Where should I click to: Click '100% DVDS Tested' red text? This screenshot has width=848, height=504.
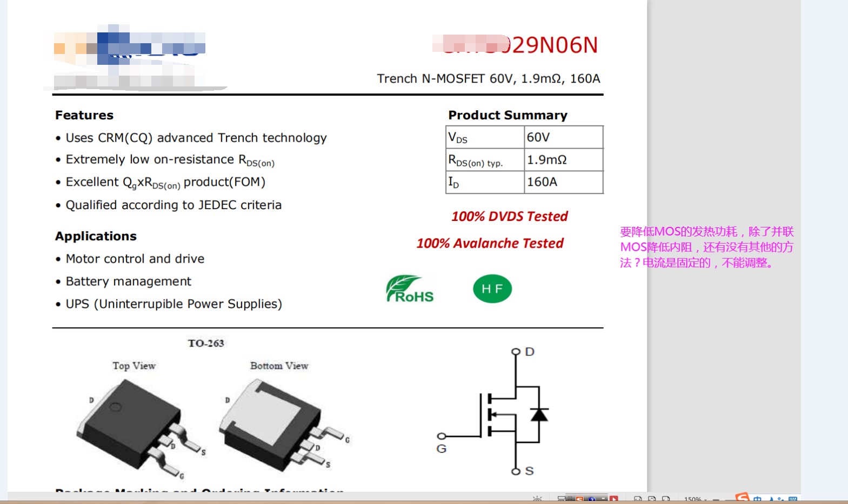pos(510,217)
